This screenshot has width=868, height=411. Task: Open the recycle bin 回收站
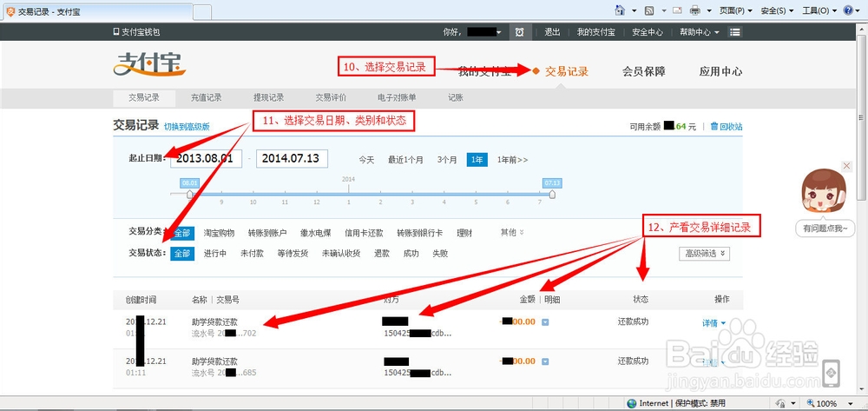coord(727,126)
